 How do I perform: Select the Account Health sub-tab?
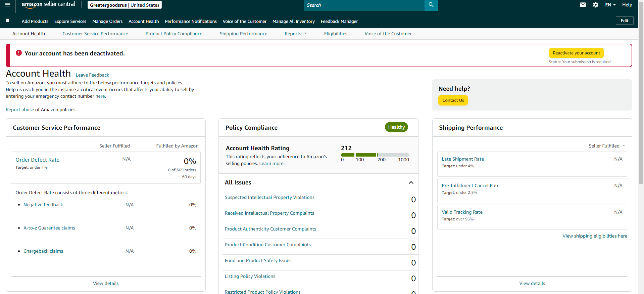click(x=29, y=34)
